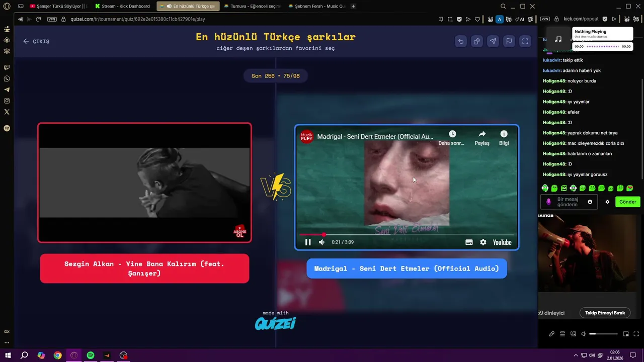Screen dimensions: 644x362
Task: Exit quiz via ÇIKIŞ link
Action: tap(36, 41)
